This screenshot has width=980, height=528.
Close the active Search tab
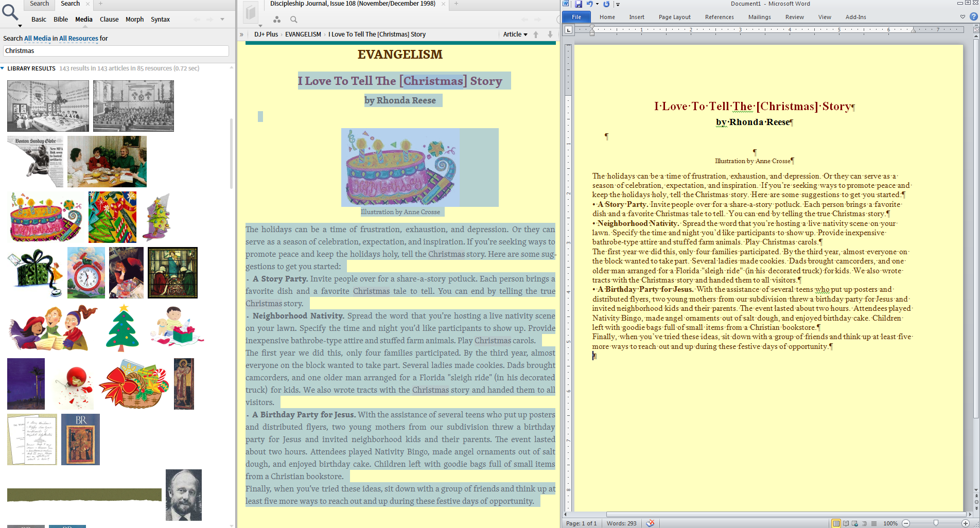pos(87,4)
